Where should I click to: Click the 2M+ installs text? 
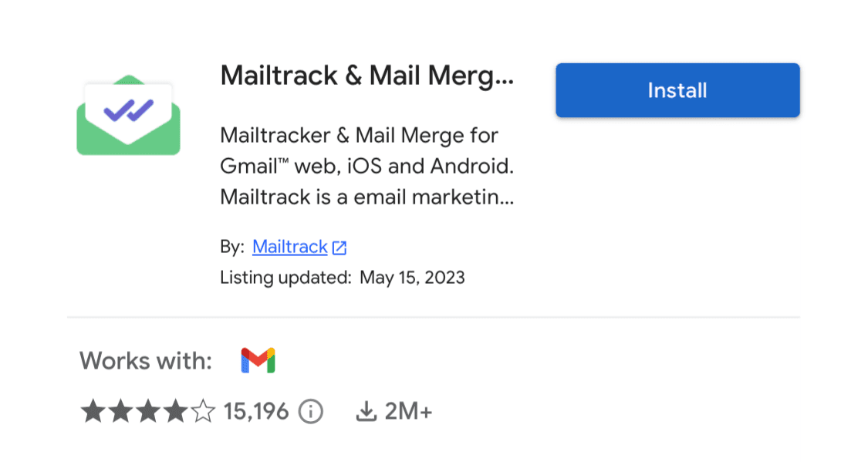(x=408, y=412)
